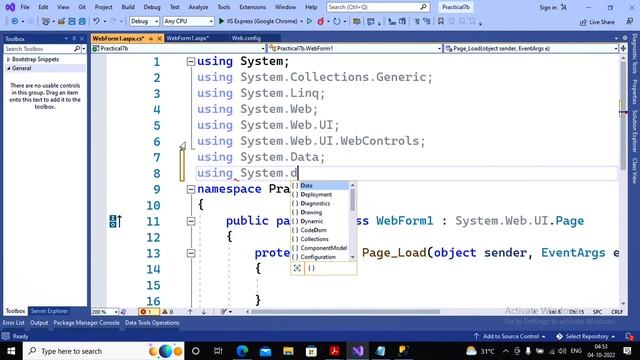The image size is (640, 360).
Task: Click the split editor plus icon
Action: [623, 48]
